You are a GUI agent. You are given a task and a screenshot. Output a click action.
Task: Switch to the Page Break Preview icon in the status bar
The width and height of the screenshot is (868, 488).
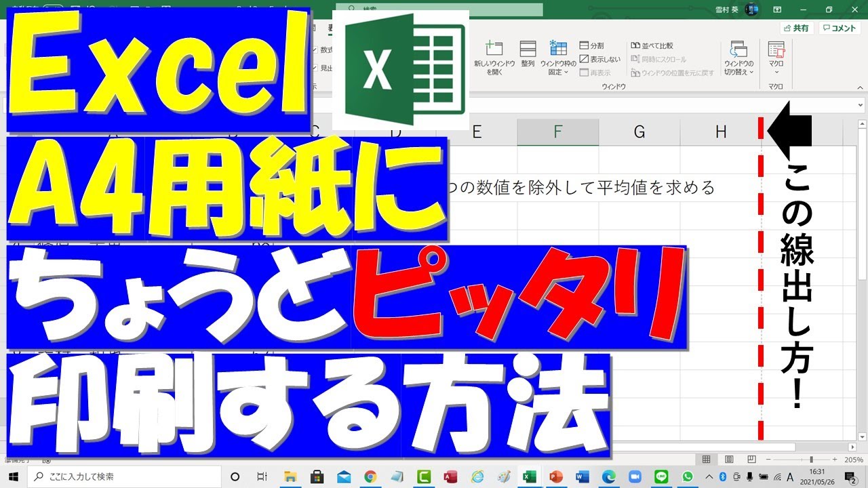751,460
